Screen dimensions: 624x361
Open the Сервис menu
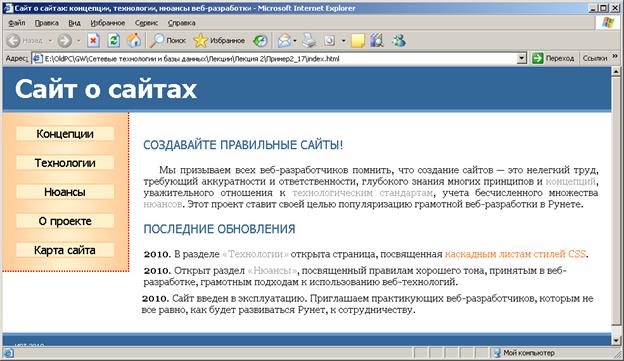click(146, 23)
